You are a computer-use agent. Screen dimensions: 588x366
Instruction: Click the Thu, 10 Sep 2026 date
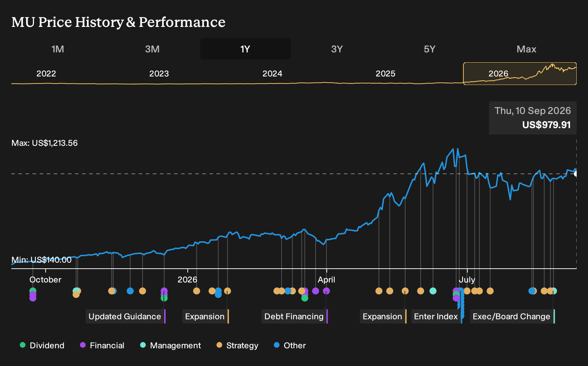533,111
